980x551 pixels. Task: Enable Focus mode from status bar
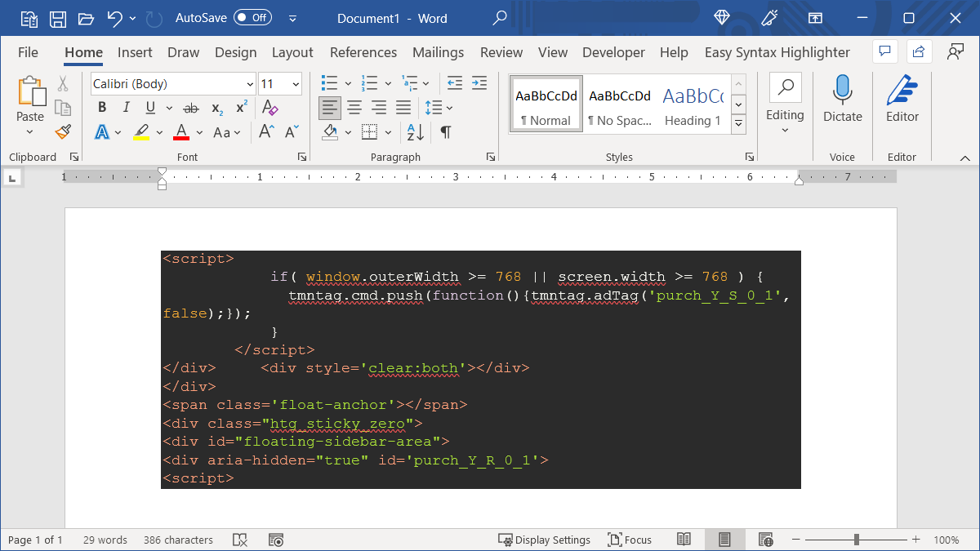(x=630, y=540)
